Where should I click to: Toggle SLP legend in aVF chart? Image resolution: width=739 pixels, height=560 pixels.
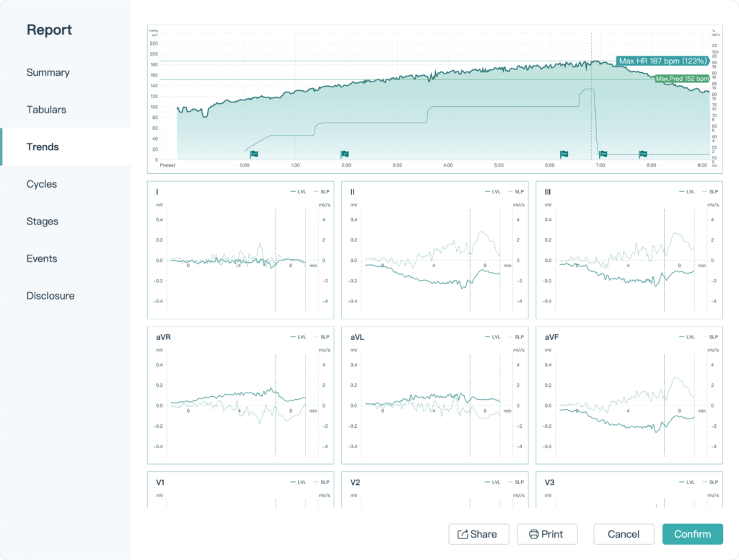[x=710, y=337]
